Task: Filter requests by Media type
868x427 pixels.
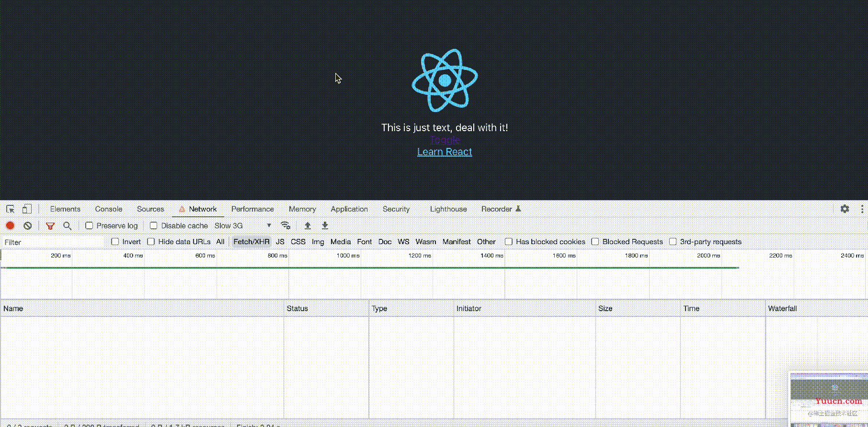Action: click(341, 242)
